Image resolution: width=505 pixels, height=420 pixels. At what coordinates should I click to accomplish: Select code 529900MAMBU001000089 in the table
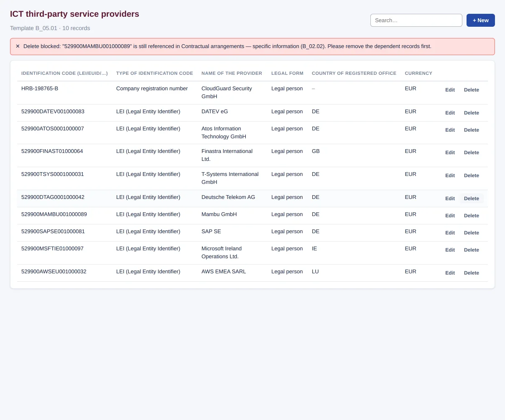pos(54,214)
